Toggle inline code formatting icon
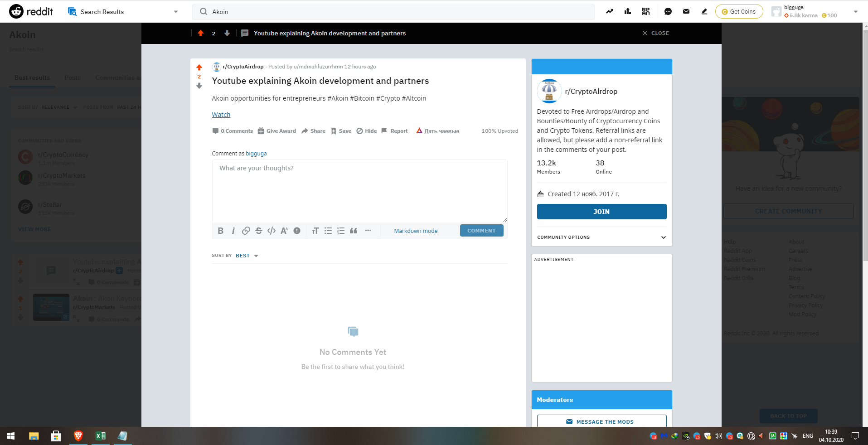The image size is (868, 445). click(272, 231)
